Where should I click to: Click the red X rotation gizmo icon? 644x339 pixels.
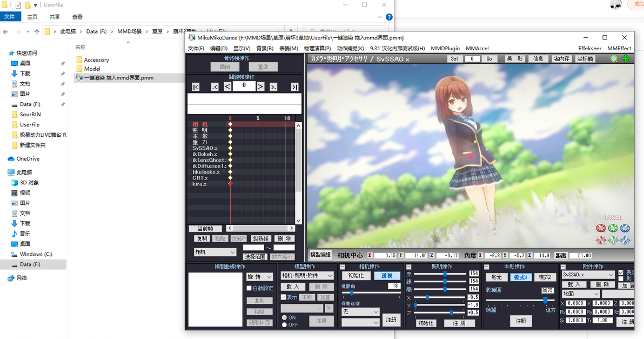point(601,228)
